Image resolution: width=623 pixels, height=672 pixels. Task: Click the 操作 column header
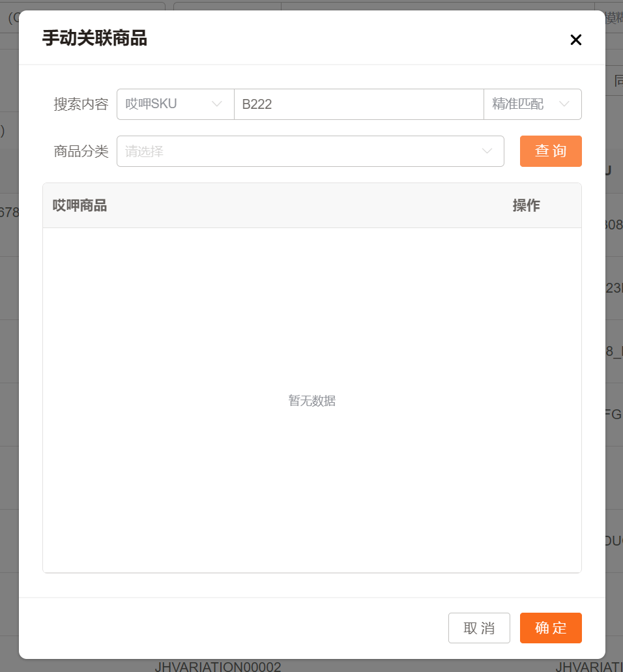526,206
